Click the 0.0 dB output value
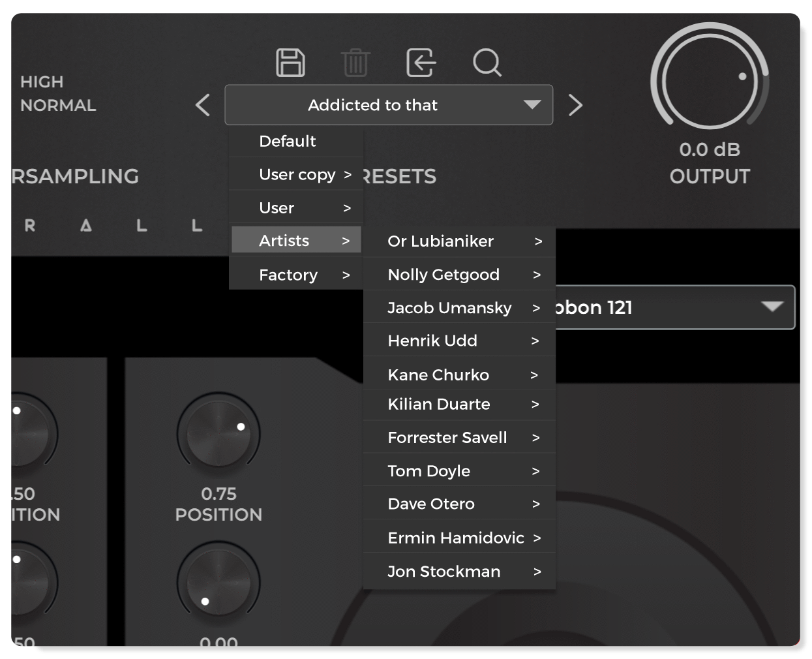This screenshot has height=659, width=812. tap(710, 149)
